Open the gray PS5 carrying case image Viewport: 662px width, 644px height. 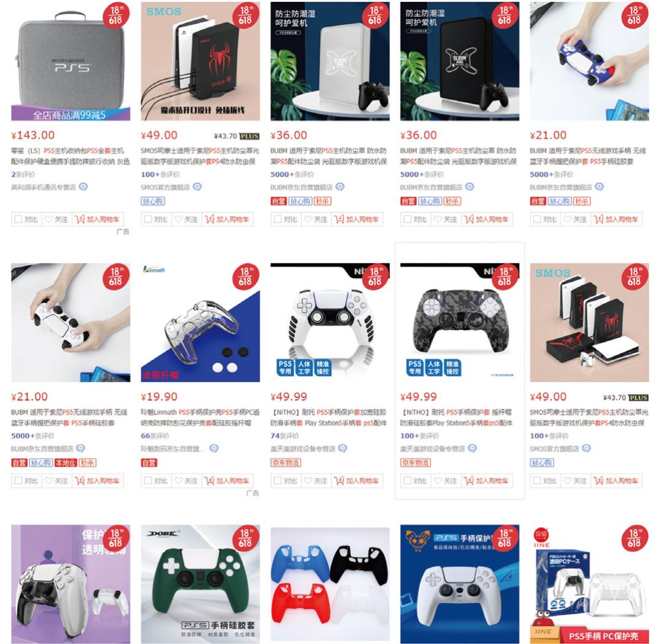(x=70, y=61)
